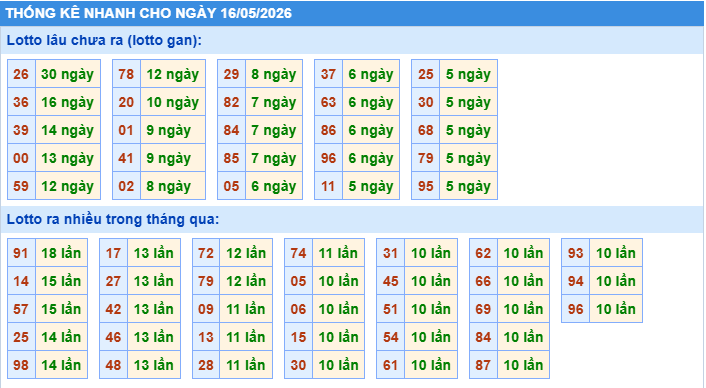Screen dimensions: 706x388
Task: Click lotto number 01 in the gan table
Action: [x=127, y=130]
